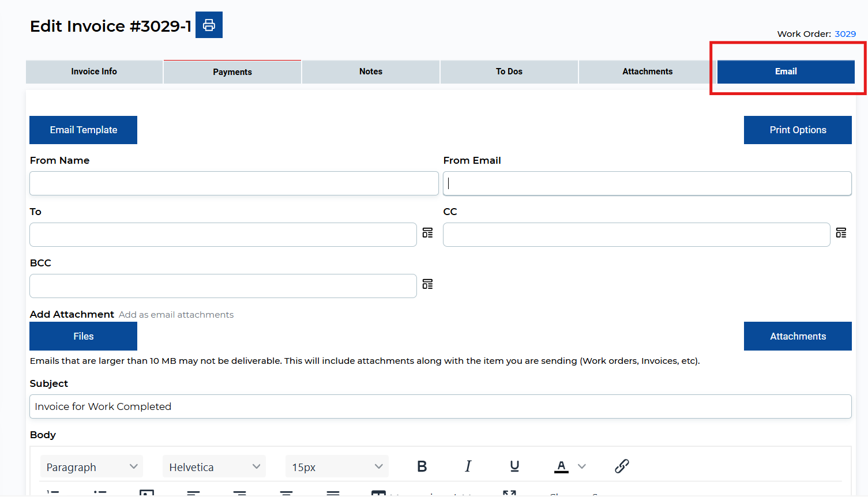868x497 pixels.
Task: Click the Email Template button
Action: tap(84, 130)
